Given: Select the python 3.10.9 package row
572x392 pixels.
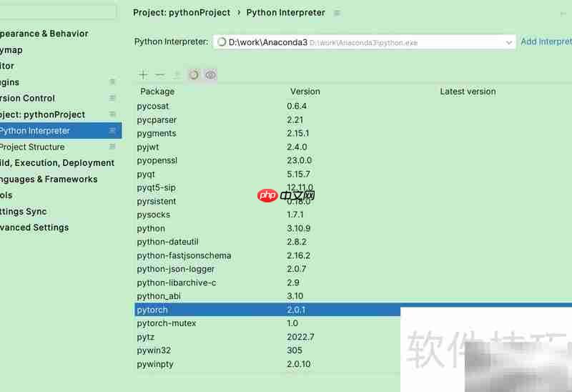Looking at the screenshot, I should 353,228.
